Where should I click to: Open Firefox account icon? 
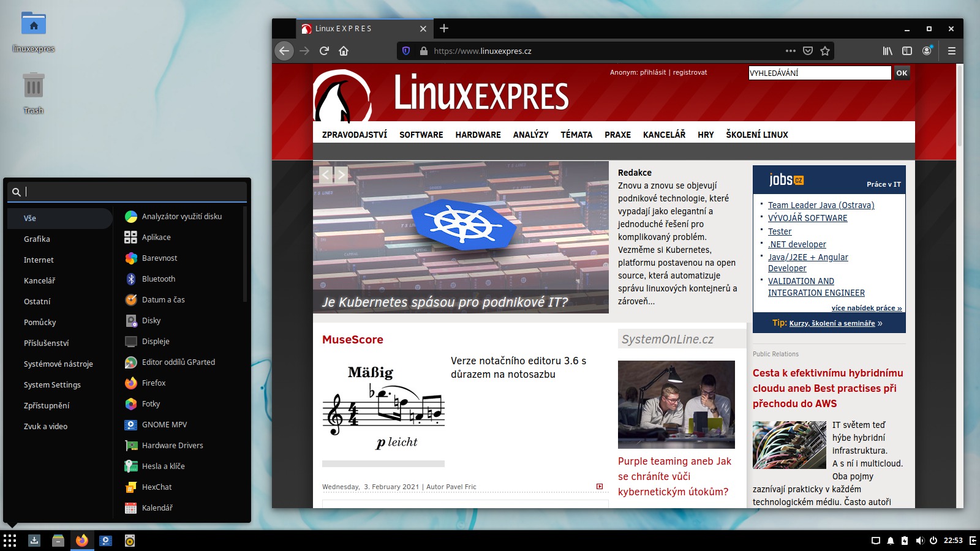point(927,51)
